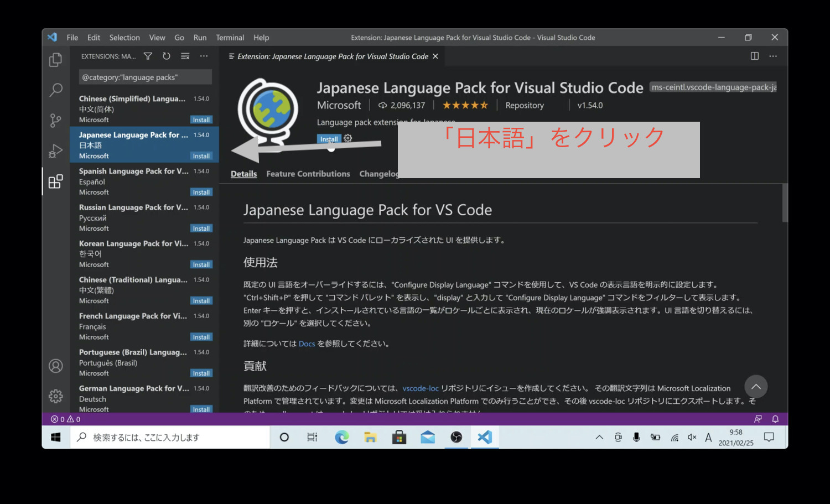
Task: Open notifications bell in status bar
Action: [775, 419]
